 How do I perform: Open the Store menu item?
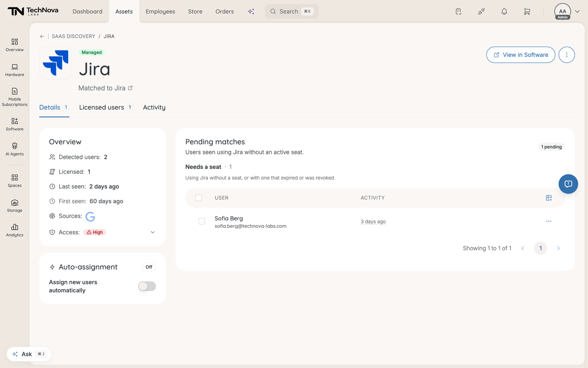[195, 11]
